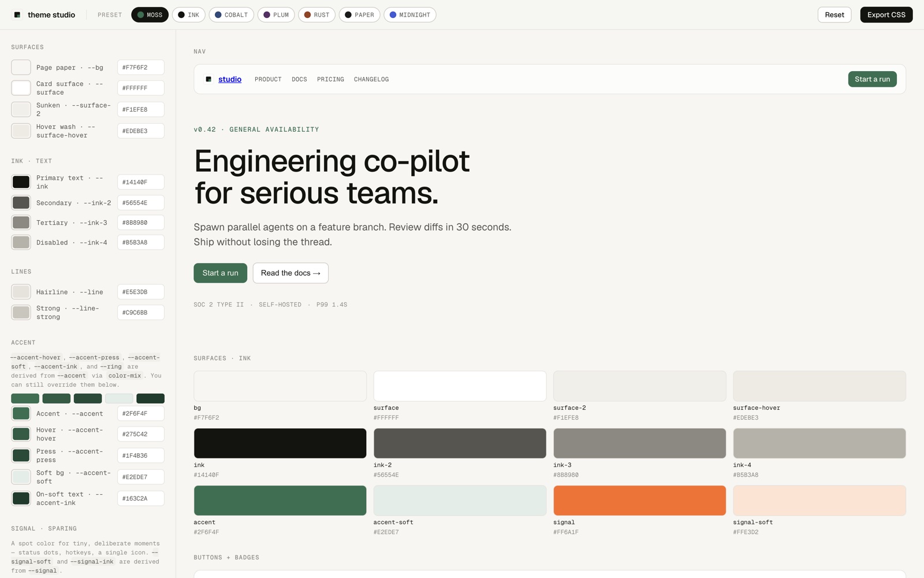Open Sunken surface-2 color swatch
This screenshot has height=578, width=924.
[x=21, y=109]
